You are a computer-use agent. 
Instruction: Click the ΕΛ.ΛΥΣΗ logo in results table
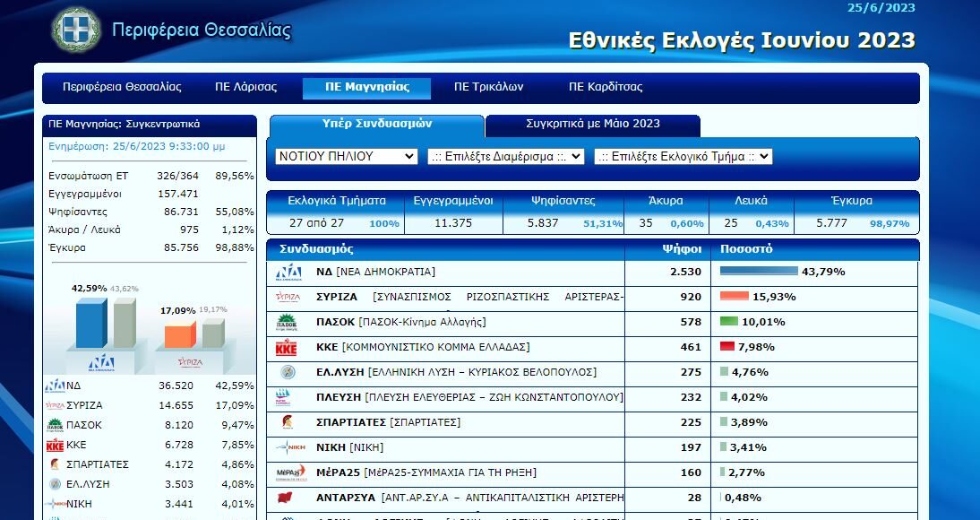click(288, 372)
